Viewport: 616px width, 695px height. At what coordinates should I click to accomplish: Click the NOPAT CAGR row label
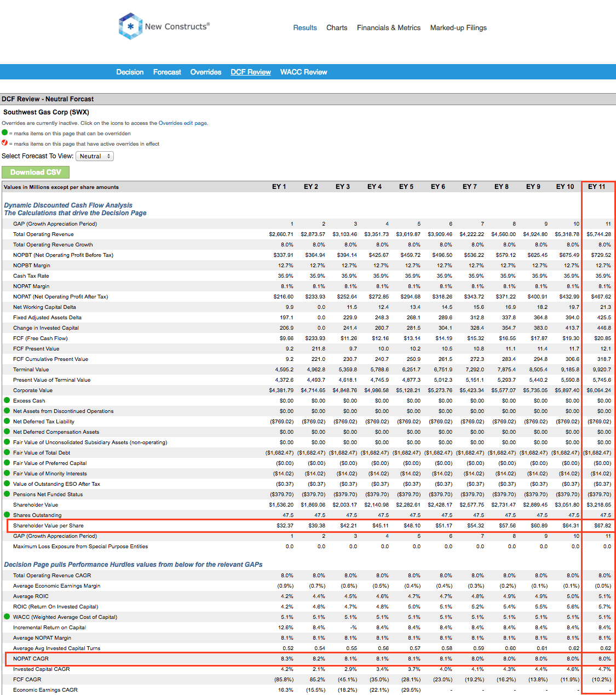(x=31, y=658)
